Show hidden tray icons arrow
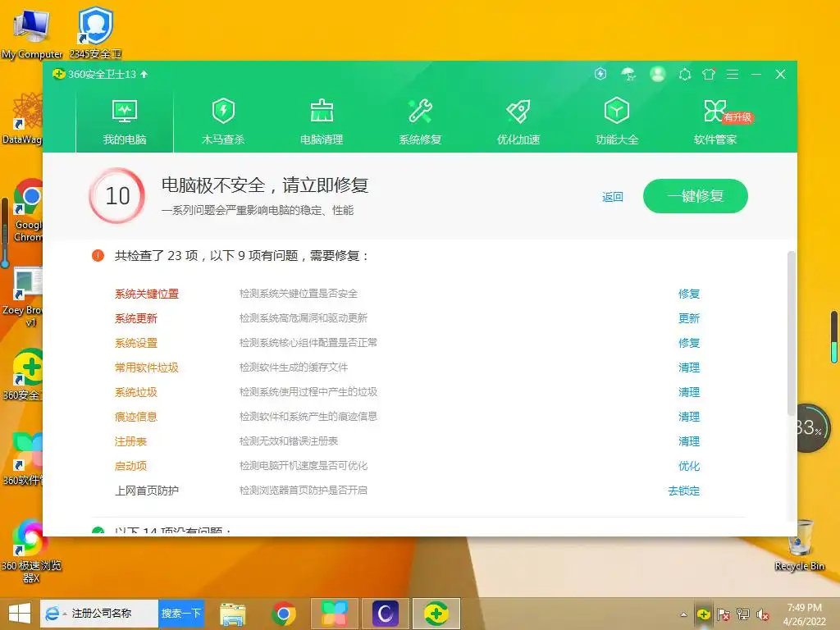Image resolution: width=840 pixels, height=630 pixels. [x=683, y=614]
